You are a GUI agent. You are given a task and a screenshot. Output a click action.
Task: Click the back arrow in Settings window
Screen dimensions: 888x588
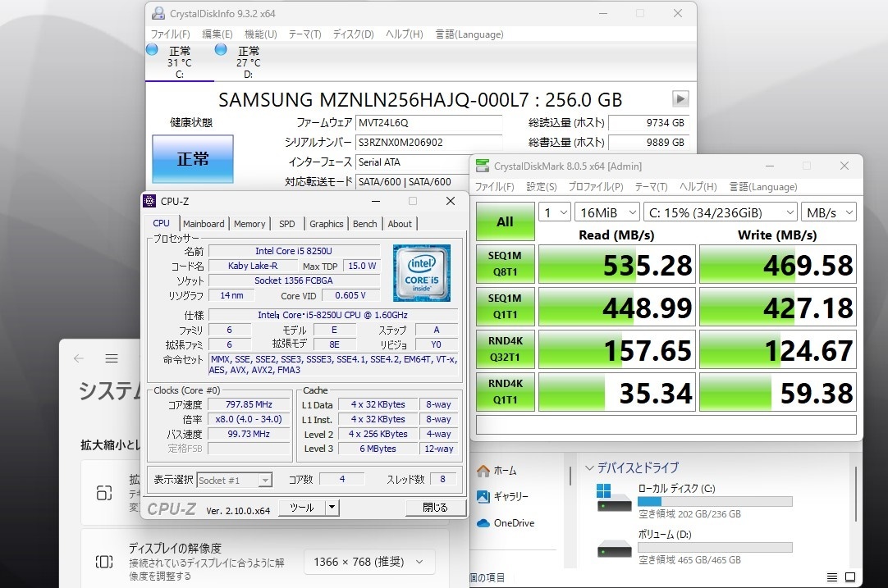coord(79,358)
